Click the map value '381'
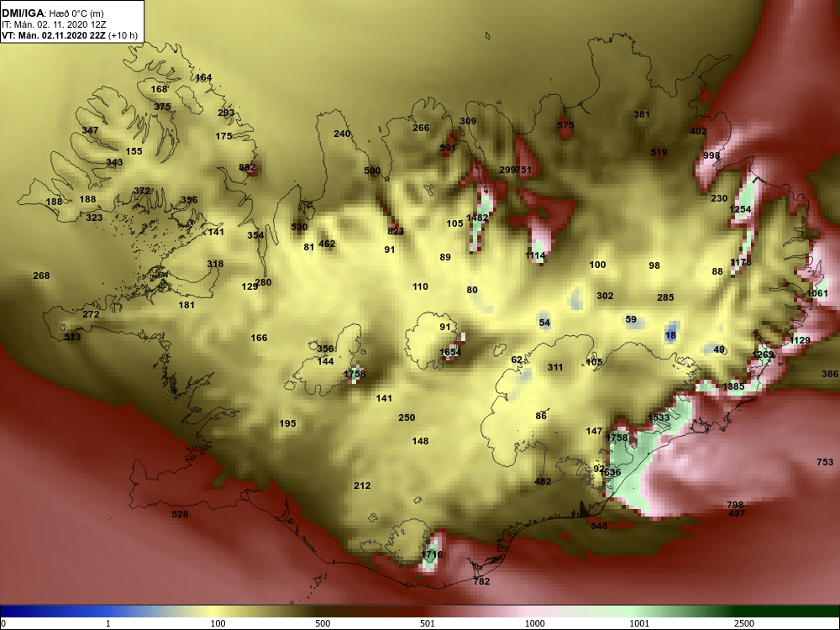Screen dimensions: 840x630 click(x=642, y=114)
